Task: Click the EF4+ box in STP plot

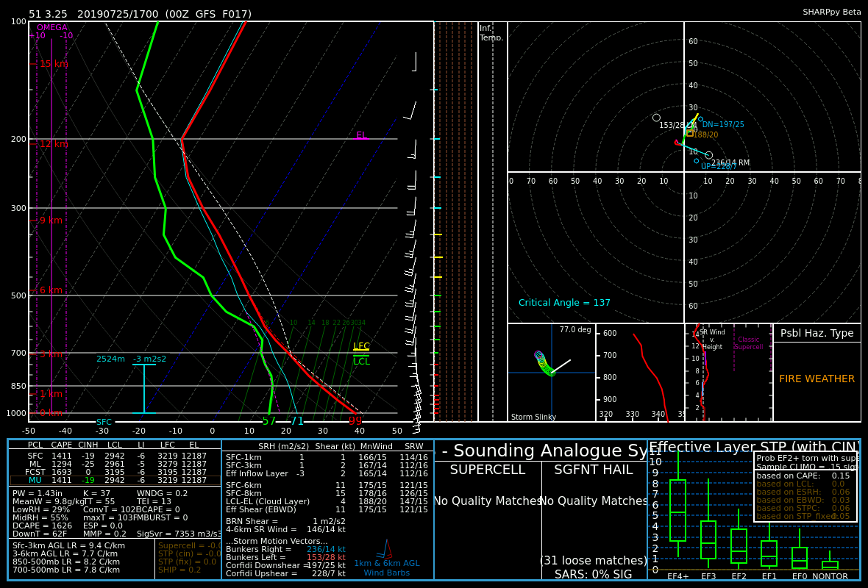Action: (x=677, y=510)
